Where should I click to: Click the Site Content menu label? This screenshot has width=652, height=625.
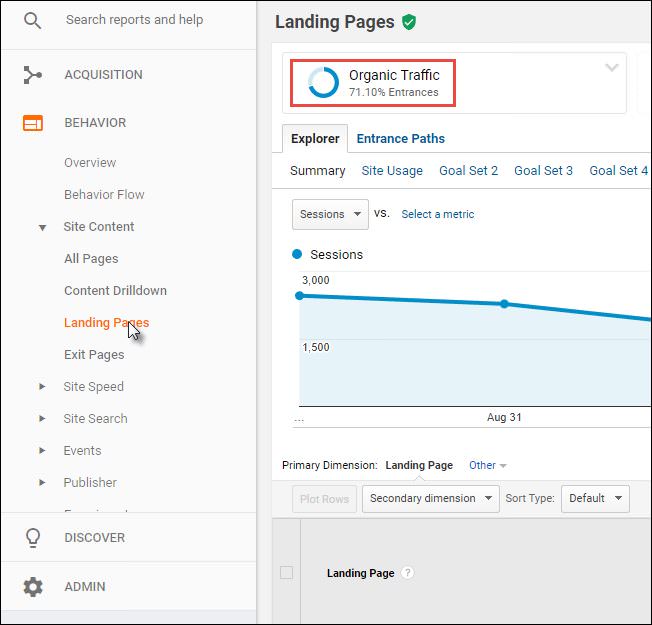point(99,227)
